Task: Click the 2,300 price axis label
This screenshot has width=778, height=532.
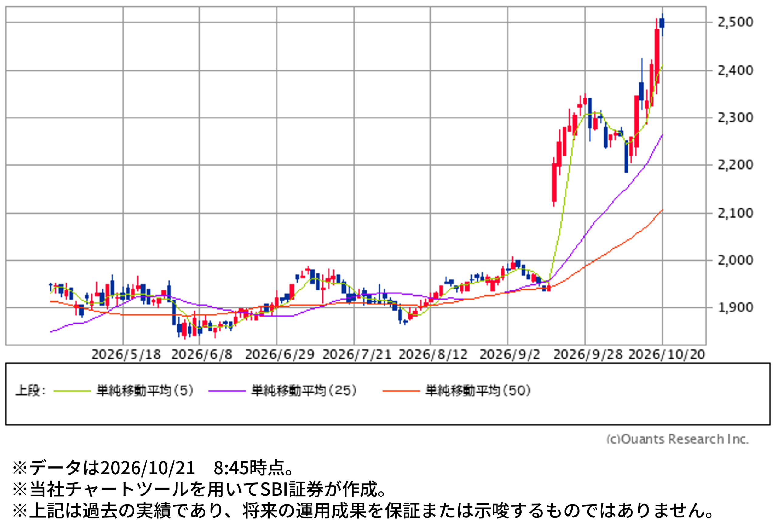Action: [735, 118]
